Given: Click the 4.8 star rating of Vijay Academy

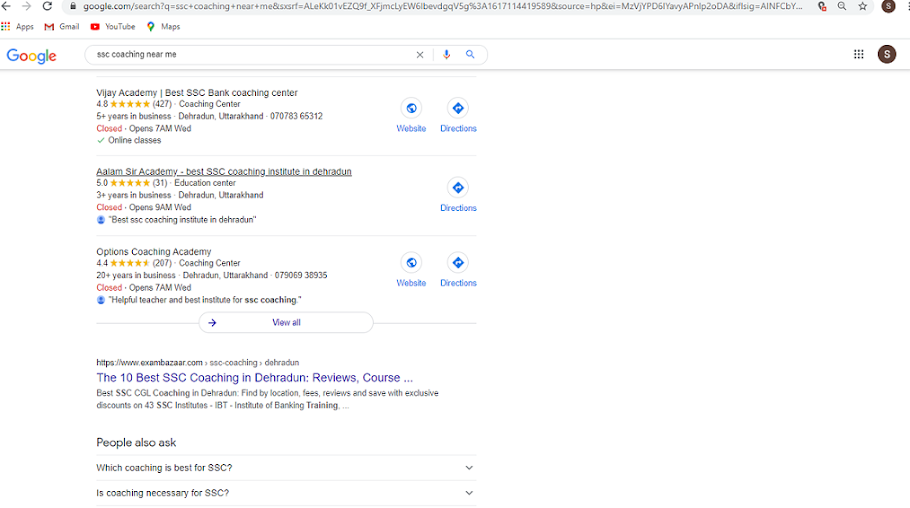Looking at the screenshot, I should tap(130, 104).
